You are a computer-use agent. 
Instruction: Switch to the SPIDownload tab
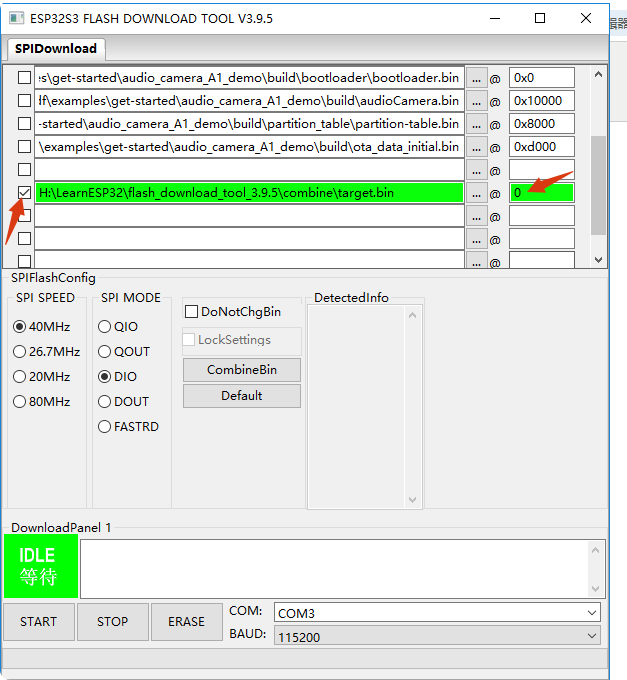click(x=56, y=49)
